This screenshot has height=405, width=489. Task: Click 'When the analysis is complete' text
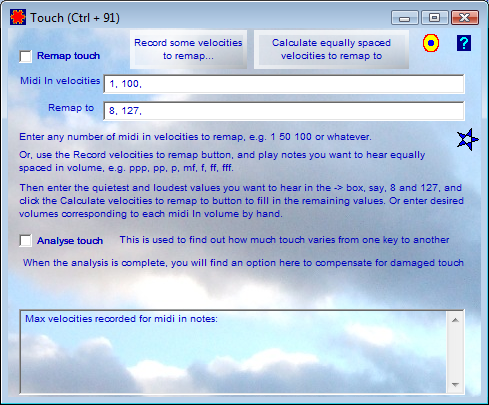click(243, 263)
